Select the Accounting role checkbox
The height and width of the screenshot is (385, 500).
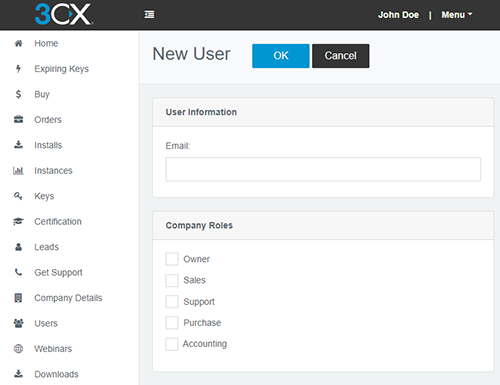click(x=172, y=344)
